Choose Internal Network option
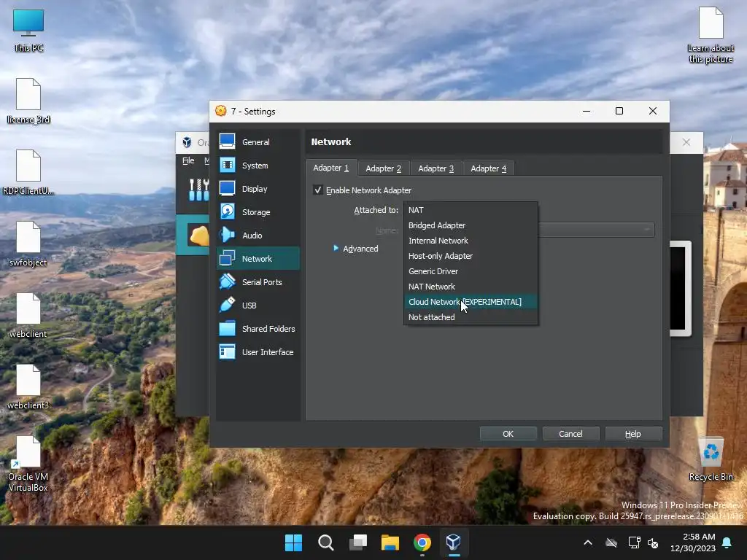The height and width of the screenshot is (560, 747). click(471, 241)
